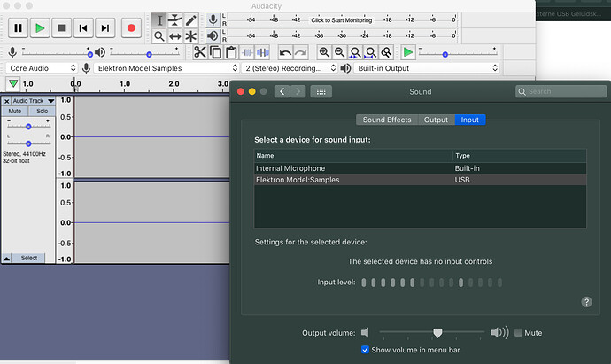Redo the last undone action
The width and height of the screenshot is (611, 364).
(300, 52)
